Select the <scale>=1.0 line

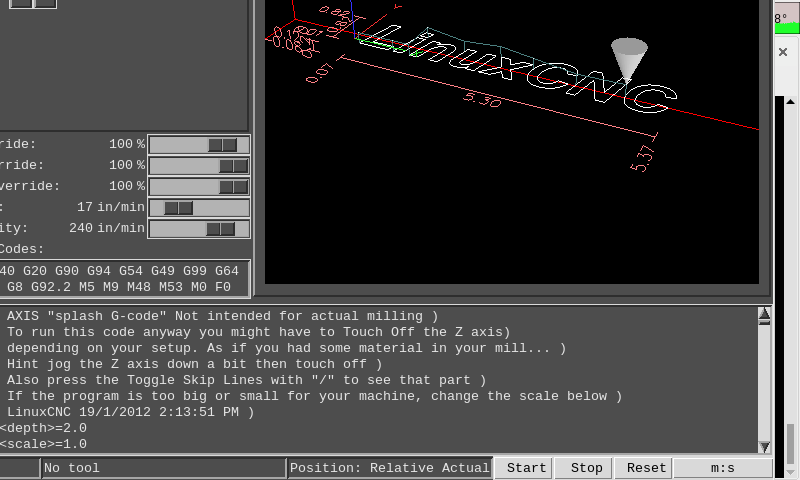click(x=43, y=444)
